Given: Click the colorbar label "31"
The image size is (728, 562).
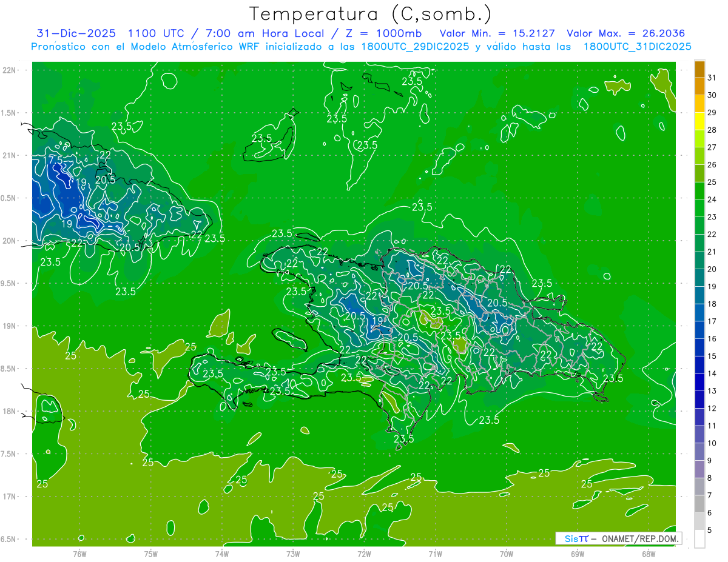Looking at the screenshot, I should (712, 78).
